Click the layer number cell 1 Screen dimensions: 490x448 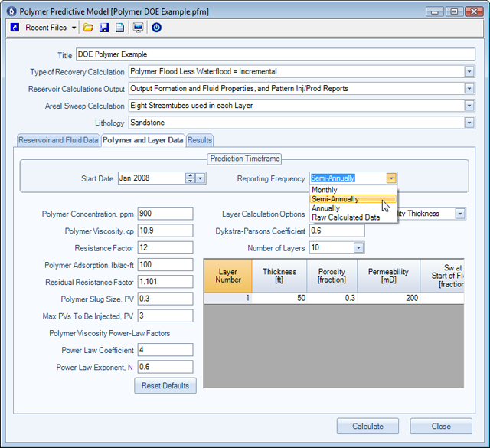click(228, 298)
